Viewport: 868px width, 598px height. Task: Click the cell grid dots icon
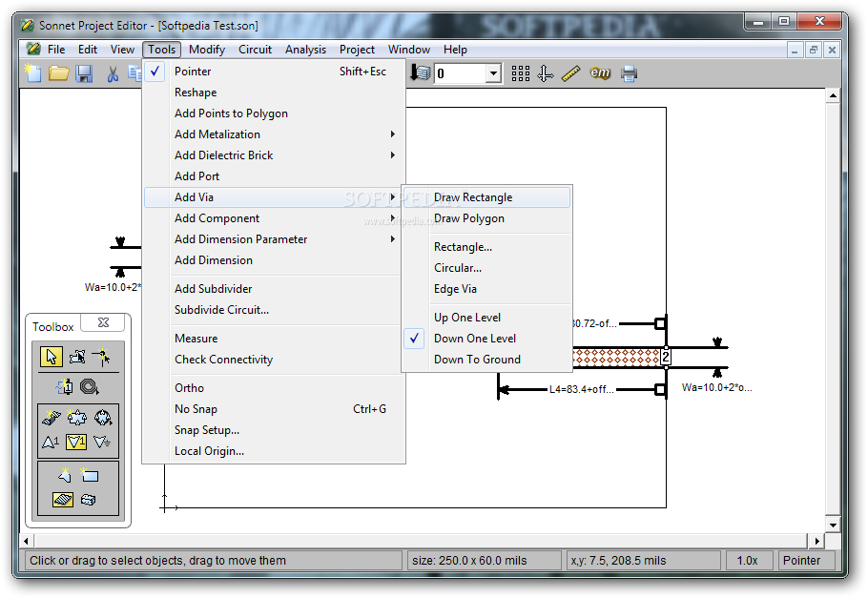coord(521,73)
